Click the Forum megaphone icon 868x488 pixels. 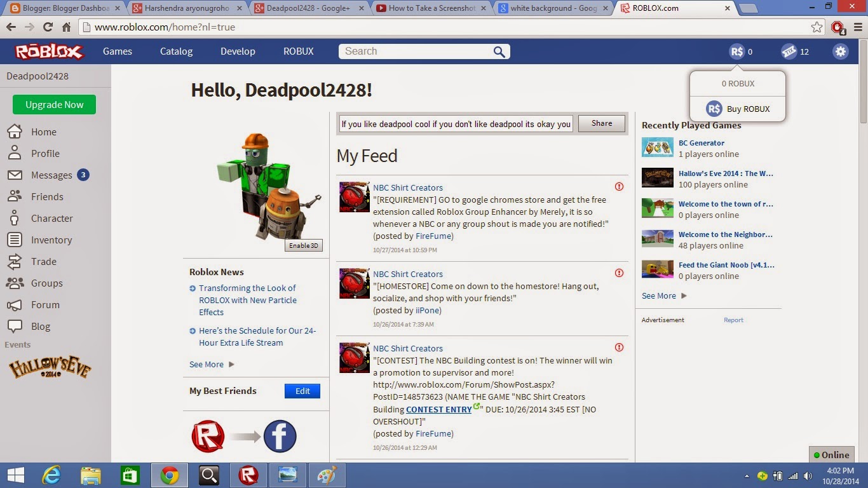15,304
